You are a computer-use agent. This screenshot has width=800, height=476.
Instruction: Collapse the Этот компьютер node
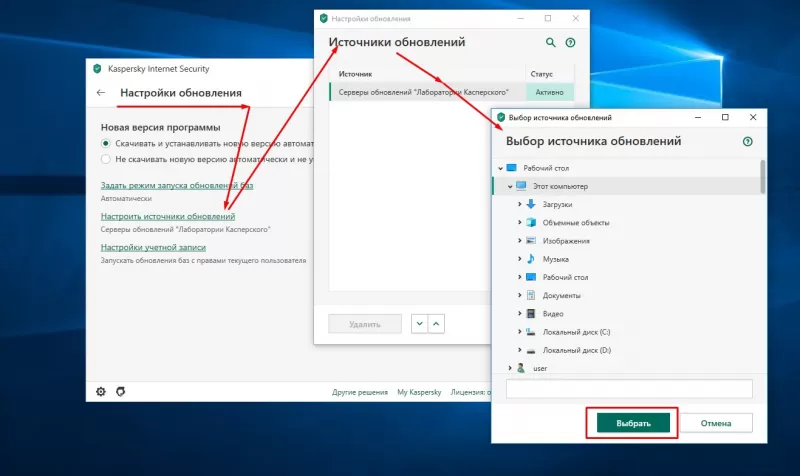coord(510,186)
